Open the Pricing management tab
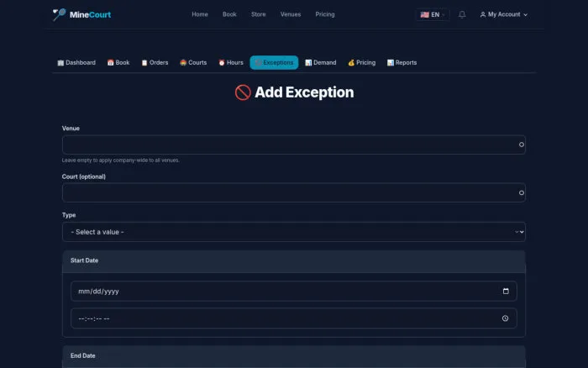 (362, 63)
